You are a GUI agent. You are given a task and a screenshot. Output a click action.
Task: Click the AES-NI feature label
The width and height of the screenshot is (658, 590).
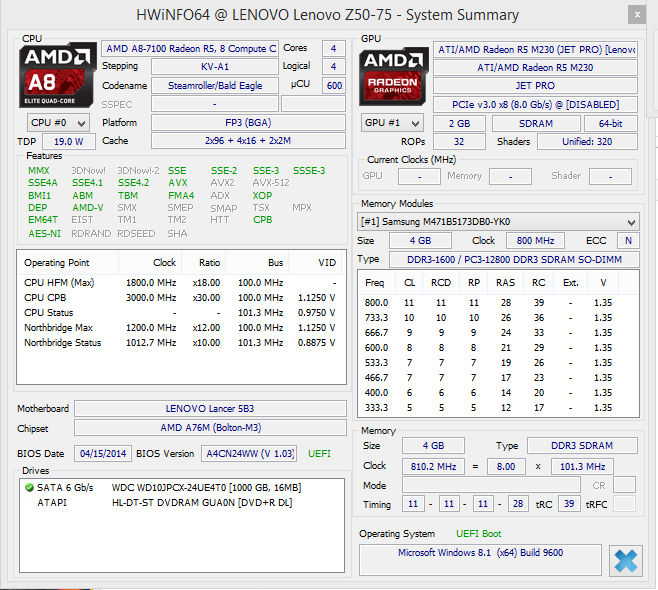(x=44, y=234)
